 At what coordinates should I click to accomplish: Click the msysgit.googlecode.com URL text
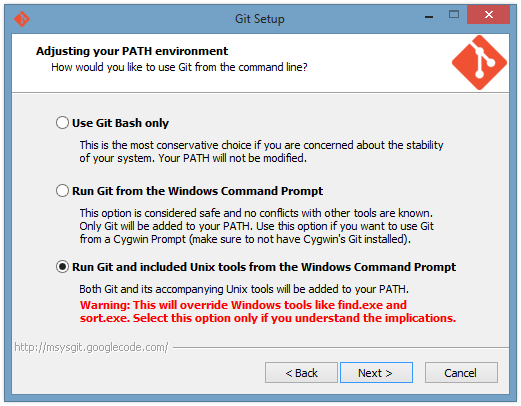click(91, 347)
